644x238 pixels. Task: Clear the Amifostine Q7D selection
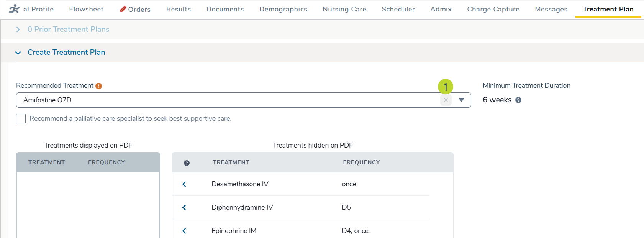tap(446, 100)
